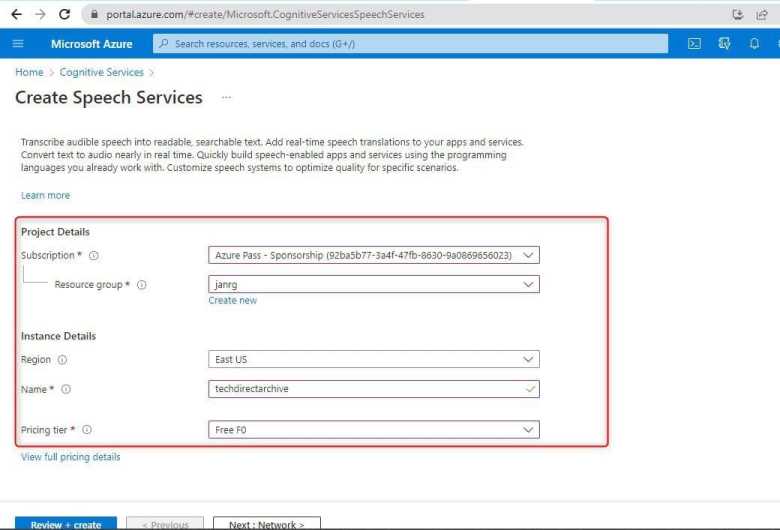
Task: Open the Azure portal hamburger menu
Action: [18, 44]
